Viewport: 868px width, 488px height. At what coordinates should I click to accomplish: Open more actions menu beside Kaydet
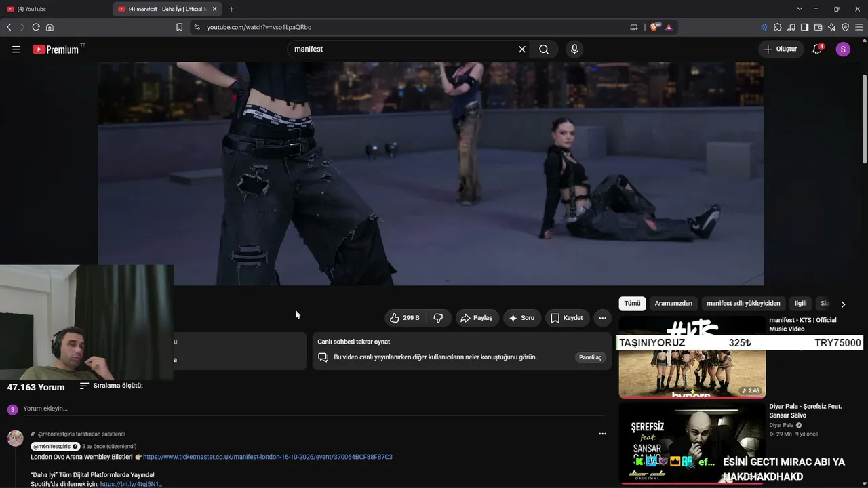click(x=602, y=318)
